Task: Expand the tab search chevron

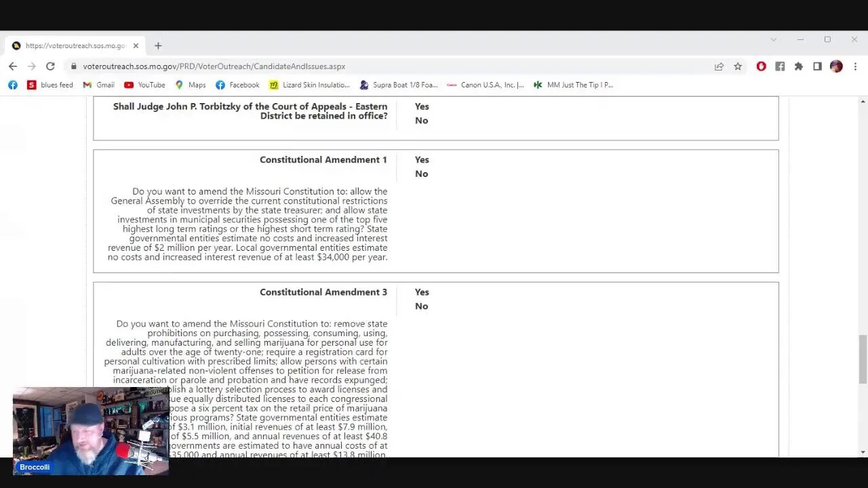Action: click(773, 39)
